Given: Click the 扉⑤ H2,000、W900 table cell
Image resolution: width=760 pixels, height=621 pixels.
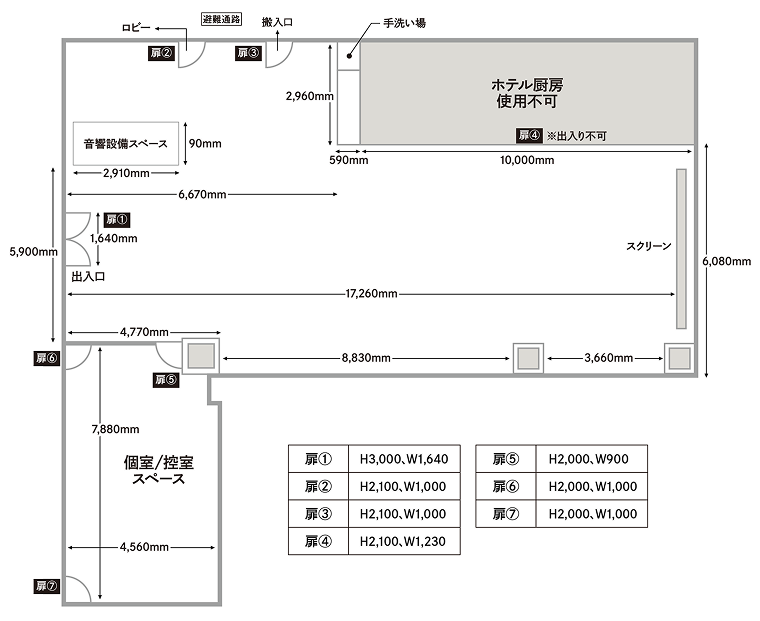Looking at the screenshot, I should tap(591, 459).
